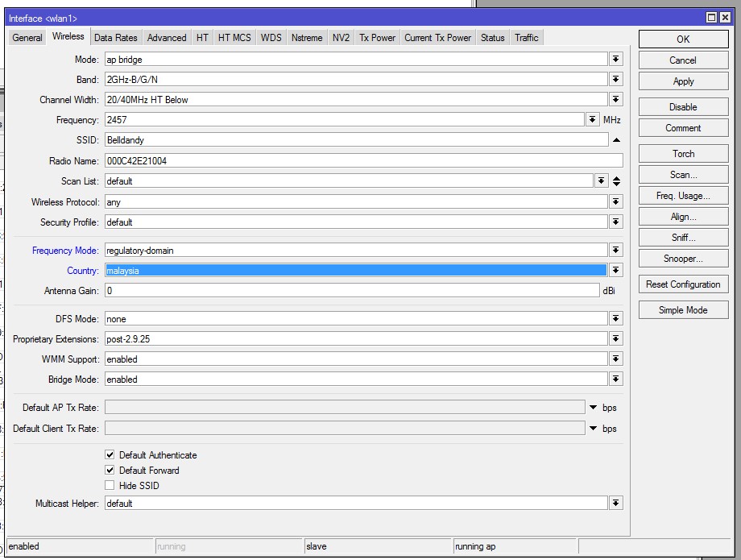This screenshot has height=560, width=741.
Task: Open the Frequency dropdown arrow
Action: pos(593,120)
